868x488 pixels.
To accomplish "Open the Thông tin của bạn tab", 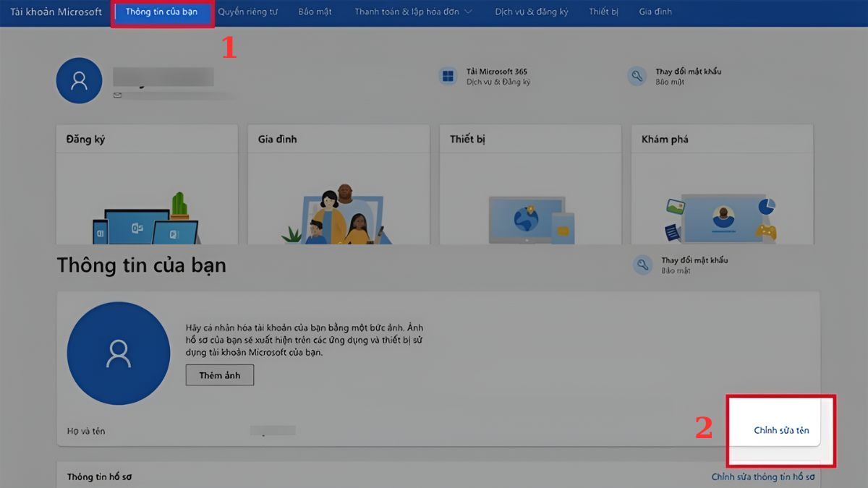I will click(x=161, y=12).
